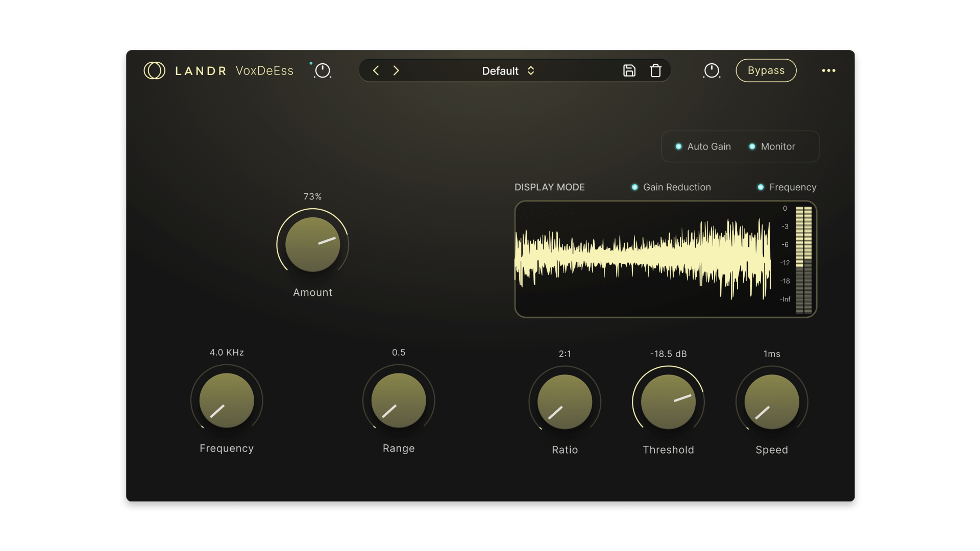
Task: Click the DISPLAY MODE label
Action: [549, 187]
